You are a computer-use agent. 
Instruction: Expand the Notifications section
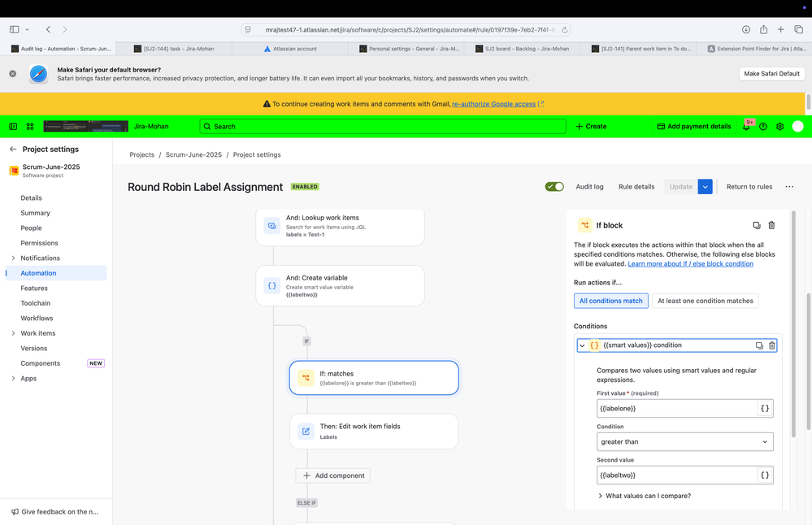click(x=13, y=258)
